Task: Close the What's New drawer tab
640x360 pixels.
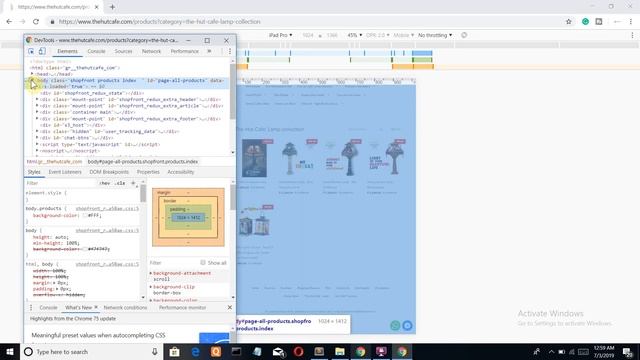Action: coord(96,307)
